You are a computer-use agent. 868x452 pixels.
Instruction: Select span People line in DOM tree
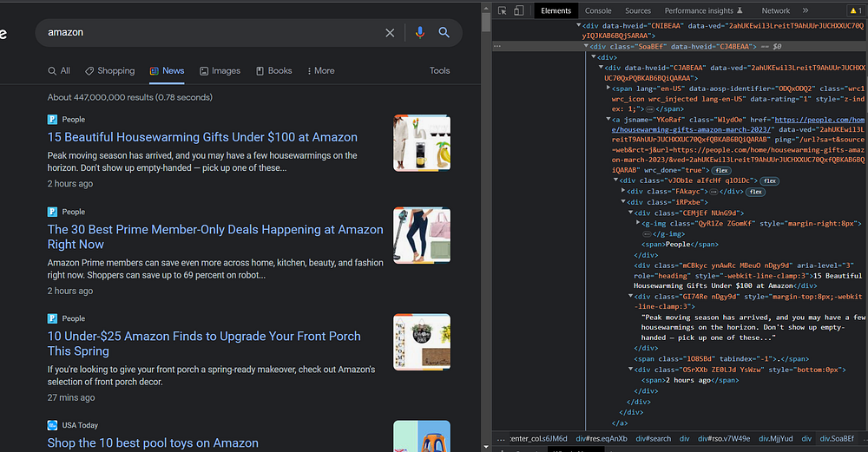click(680, 245)
